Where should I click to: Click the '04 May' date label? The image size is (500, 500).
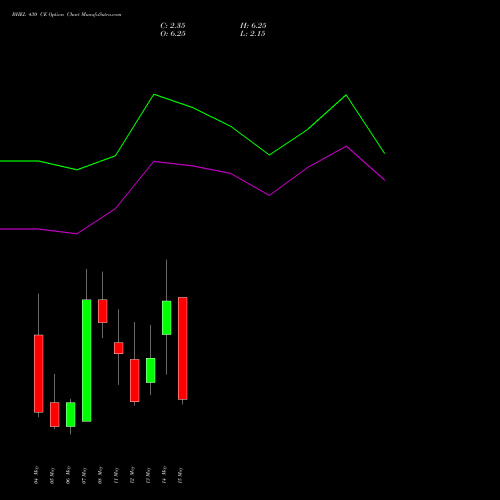pos(36,475)
